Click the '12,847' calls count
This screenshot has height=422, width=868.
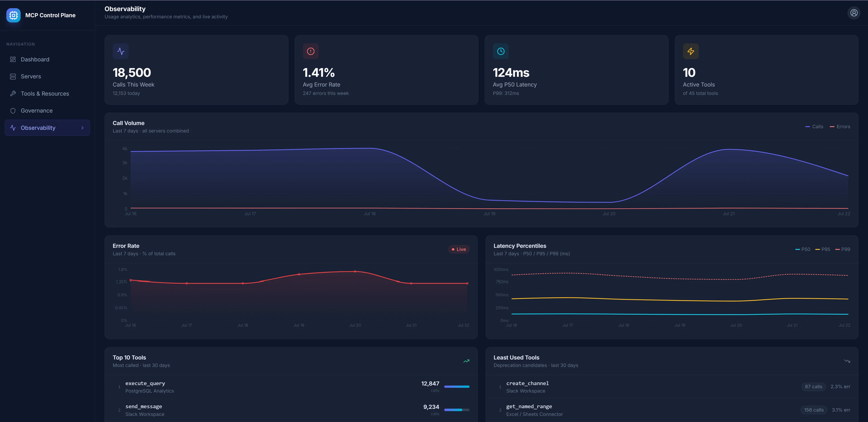coord(430,383)
